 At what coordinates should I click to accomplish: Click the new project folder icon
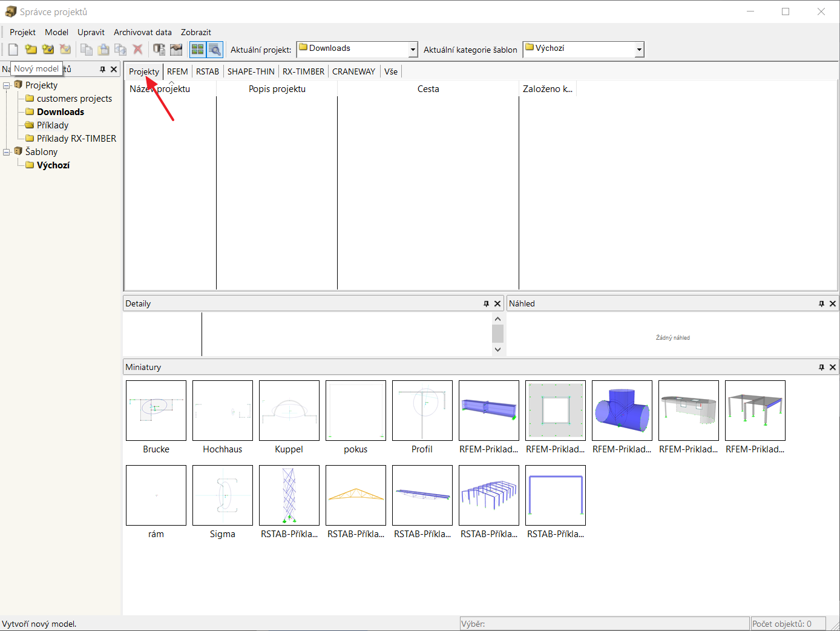pos(31,50)
